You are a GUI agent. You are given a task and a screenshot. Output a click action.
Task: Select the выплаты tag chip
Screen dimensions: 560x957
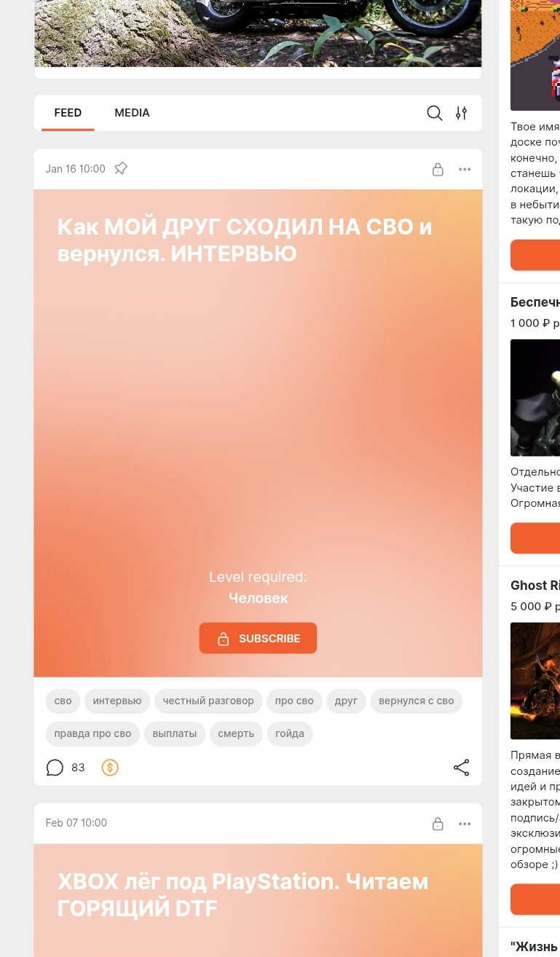point(175,733)
